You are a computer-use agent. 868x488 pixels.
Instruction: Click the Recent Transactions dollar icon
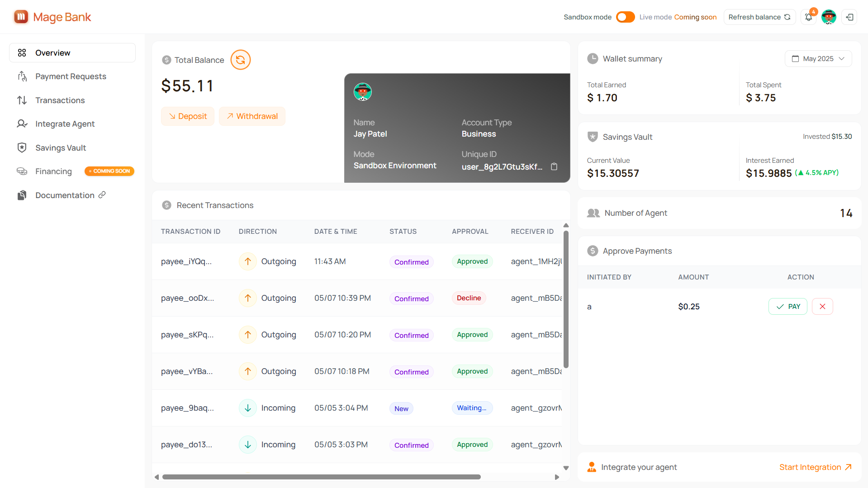(166, 205)
